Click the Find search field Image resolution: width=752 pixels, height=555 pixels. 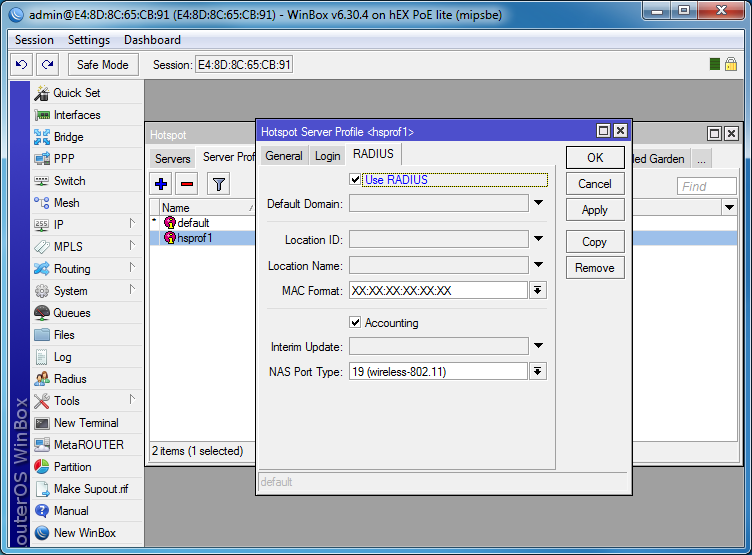706,186
